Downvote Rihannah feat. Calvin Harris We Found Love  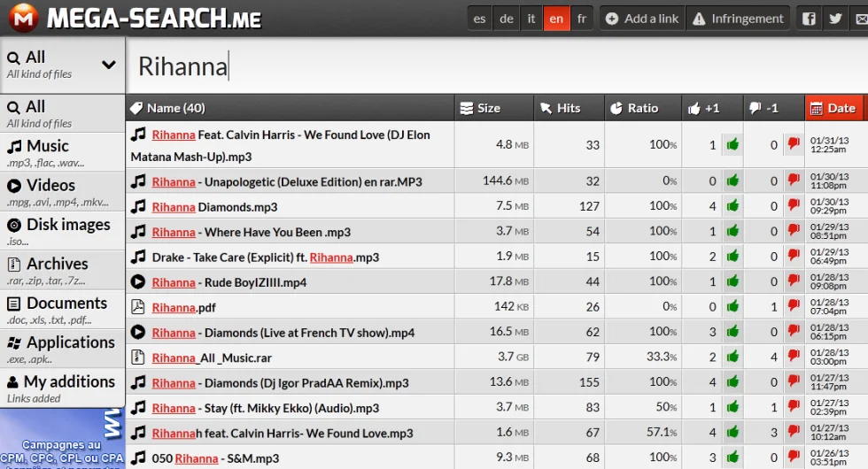point(794,433)
